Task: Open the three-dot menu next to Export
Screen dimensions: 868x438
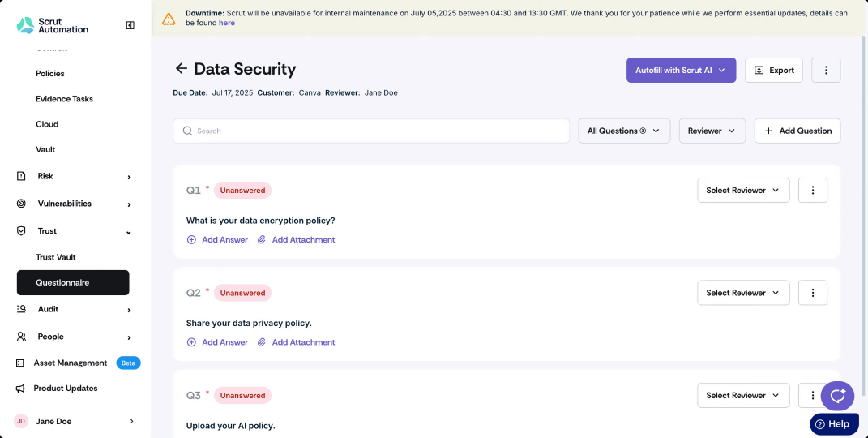Action: pos(826,71)
